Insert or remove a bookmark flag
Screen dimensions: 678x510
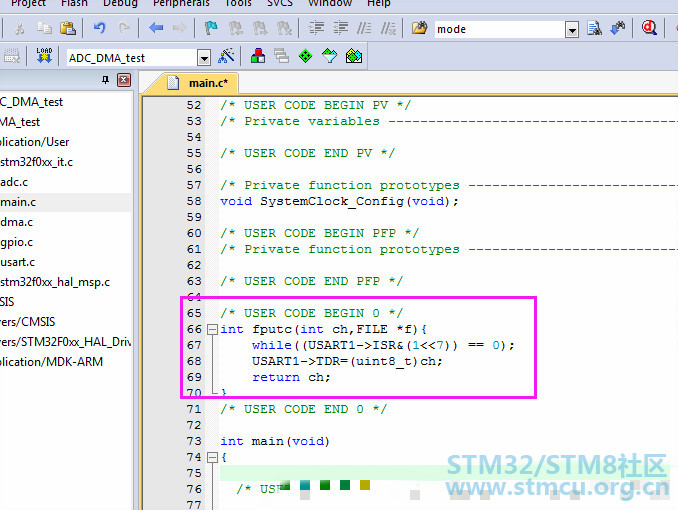[x=211, y=29]
